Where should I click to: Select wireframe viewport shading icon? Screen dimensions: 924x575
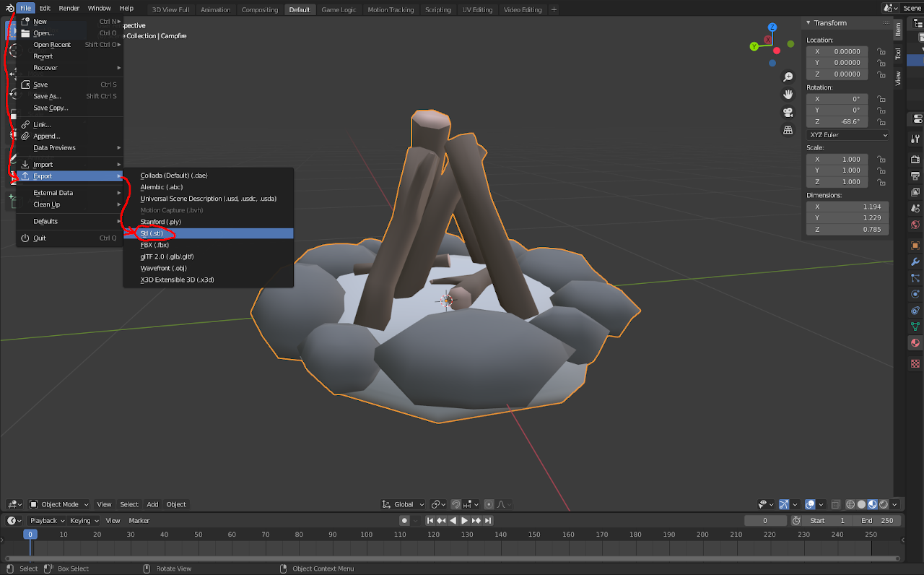(x=850, y=504)
